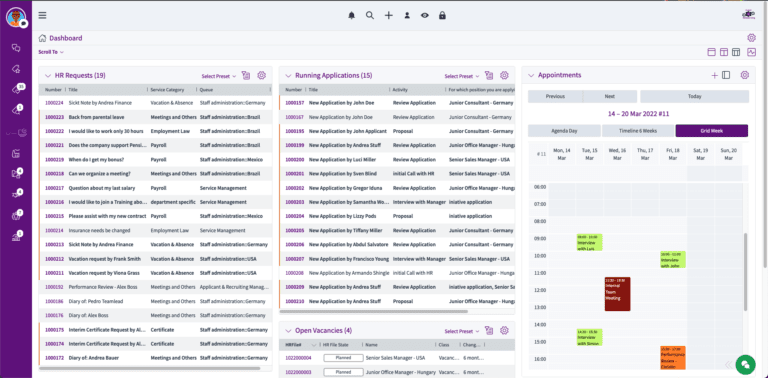Select 'New Application by Sven Blind' row
The width and height of the screenshot is (768, 378).
(x=397, y=174)
